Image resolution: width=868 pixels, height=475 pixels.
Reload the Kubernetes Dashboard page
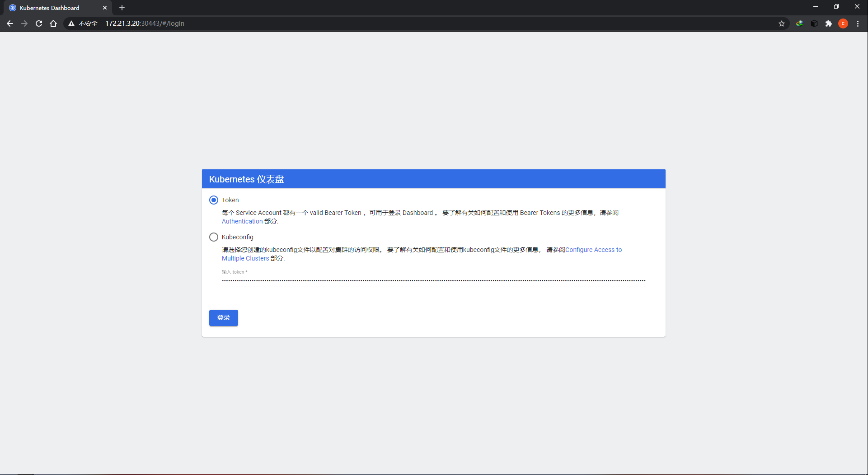(x=39, y=23)
